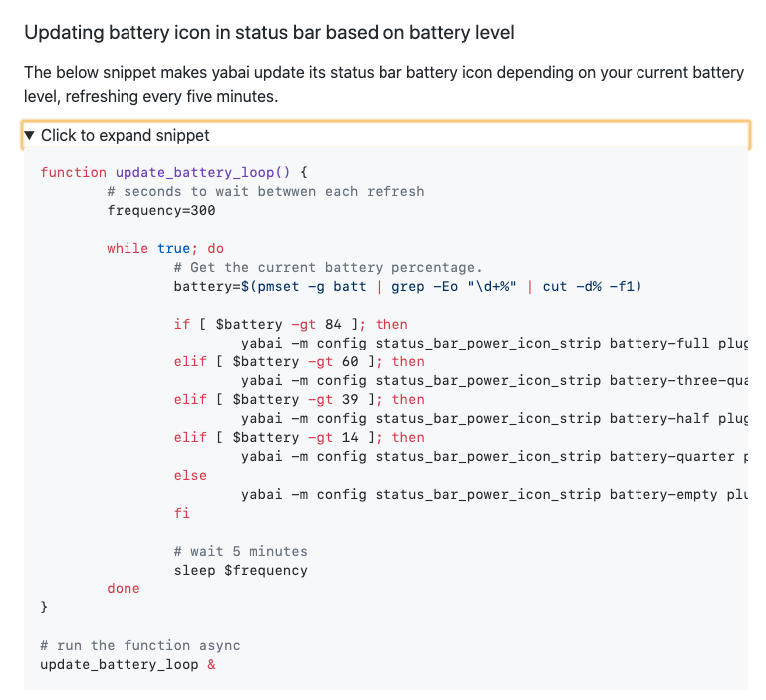Click the comment '# wait 5 minutes'

(x=241, y=551)
